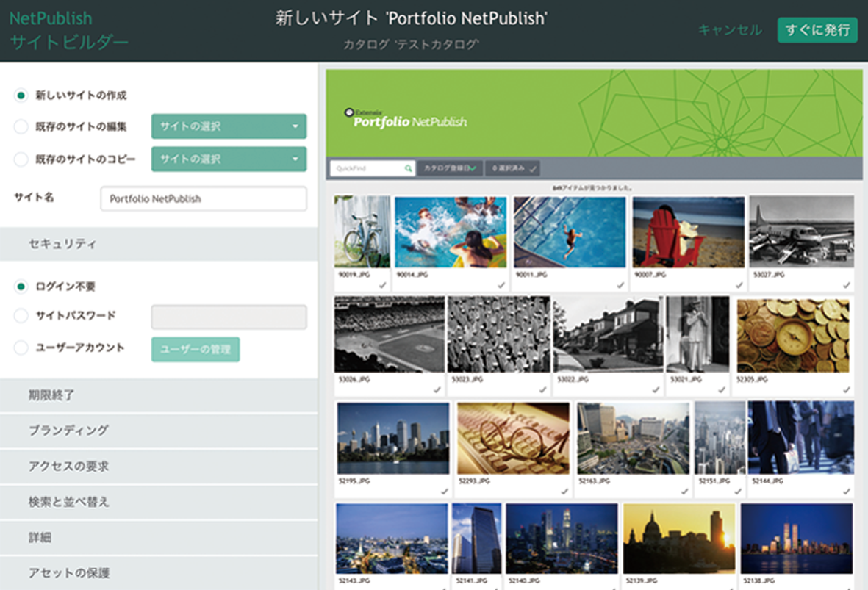The height and width of the screenshot is (590, 868).
Task: Select ユーザーアカウント radio option
Action: pyautogui.click(x=21, y=348)
